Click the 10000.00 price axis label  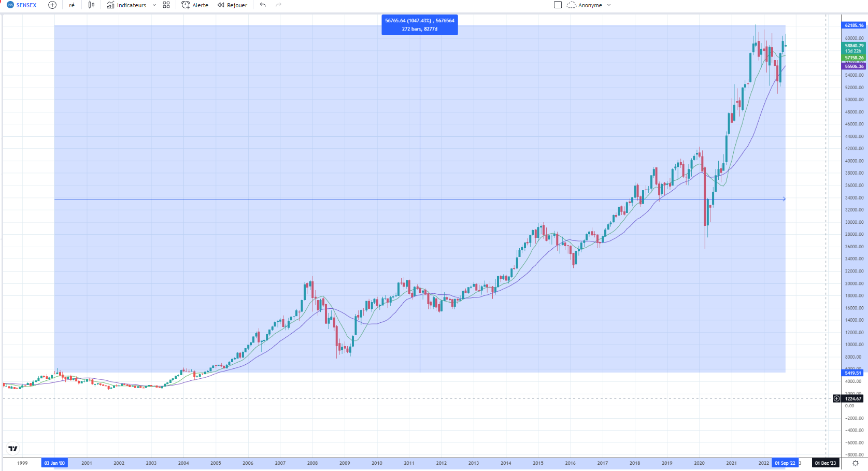tap(854, 345)
